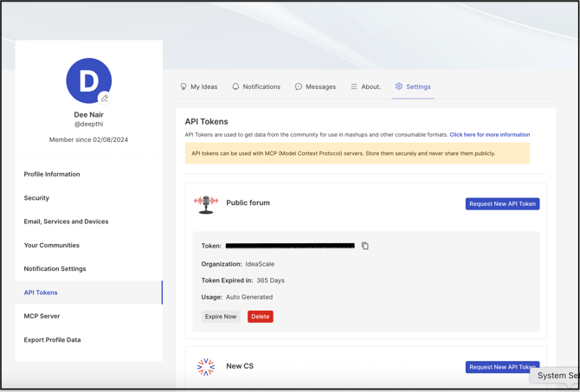Screen dimensions: 580x392
Task: Click the Dee Nair profile avatar
Action: pos(87,80)
